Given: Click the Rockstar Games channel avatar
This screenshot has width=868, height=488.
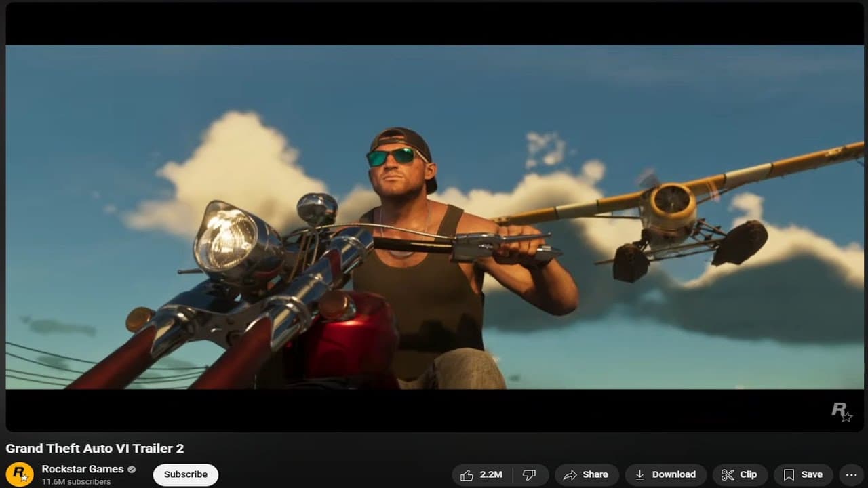Looking at the screenshot, I should pyautogui.click(x=20, y=474).
